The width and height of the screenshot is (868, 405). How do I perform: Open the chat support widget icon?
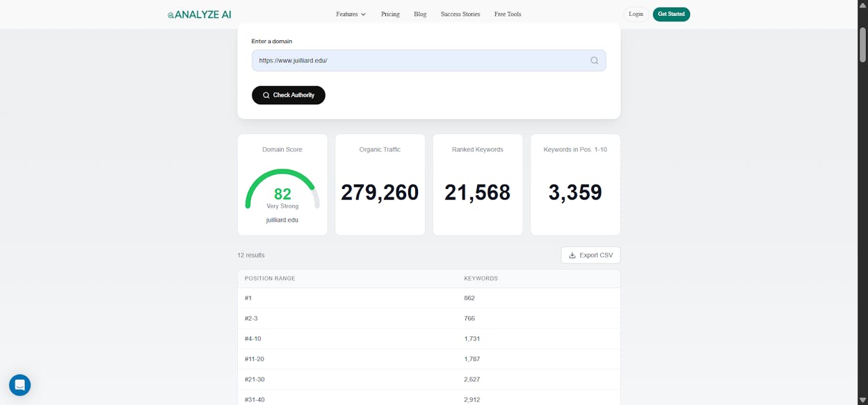point(19,385)
